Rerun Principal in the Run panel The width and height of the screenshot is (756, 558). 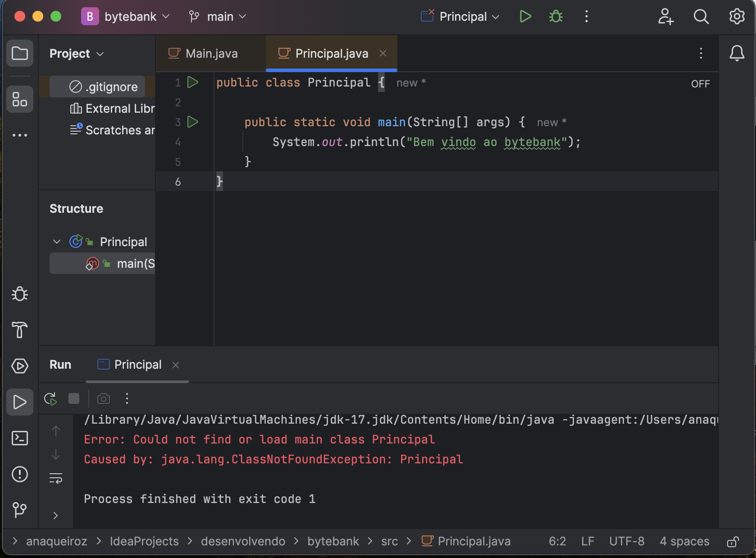pos(50,399)
